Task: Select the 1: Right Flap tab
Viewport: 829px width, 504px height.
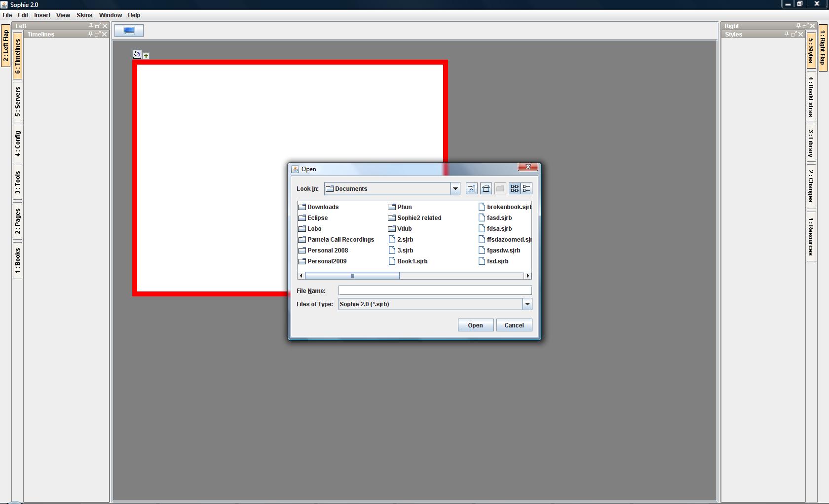Action: pyautogui.click(x=823, y=48)
